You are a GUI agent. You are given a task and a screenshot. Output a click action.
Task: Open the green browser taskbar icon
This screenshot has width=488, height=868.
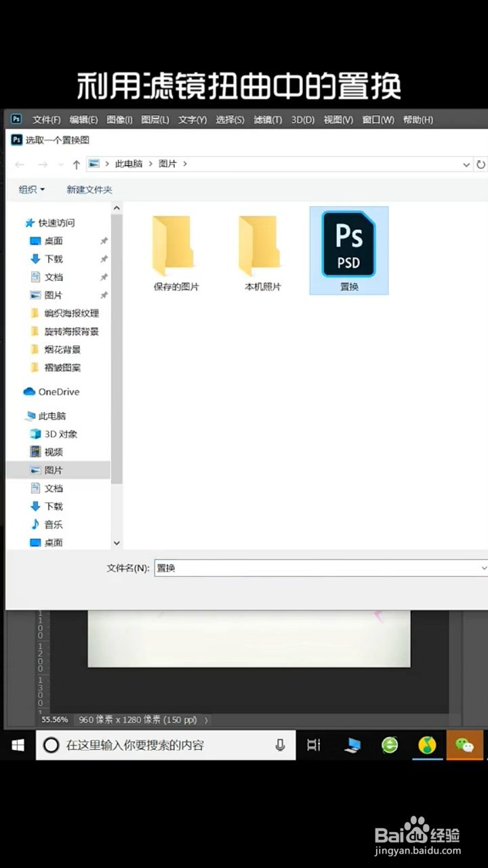coord(390,745)
